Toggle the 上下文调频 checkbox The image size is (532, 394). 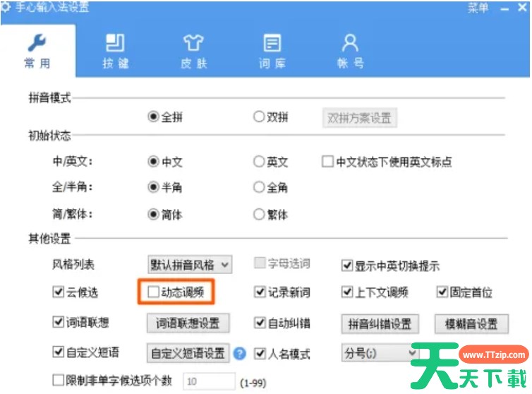pyautogui.click(x=347, y=292)
